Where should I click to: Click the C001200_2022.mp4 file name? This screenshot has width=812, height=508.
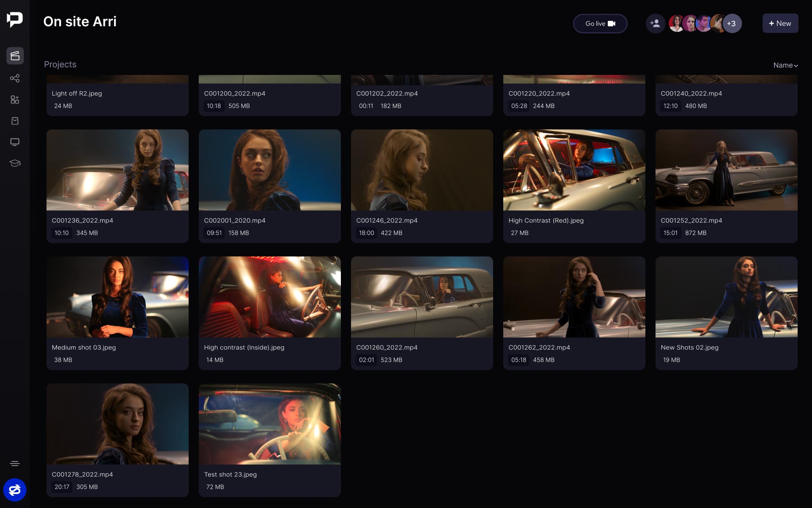[235, 94]
